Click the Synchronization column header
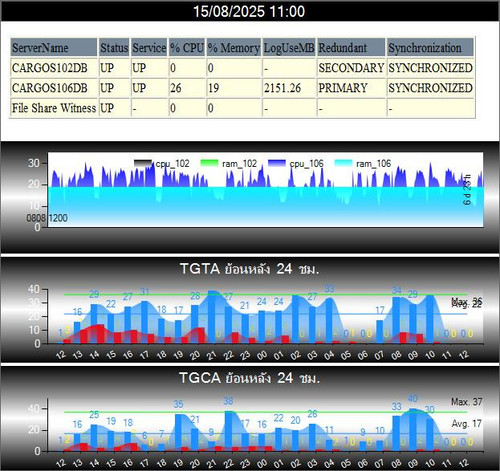Screen dimensions: 500x471 pyautogui.click(x=430, y=48)
